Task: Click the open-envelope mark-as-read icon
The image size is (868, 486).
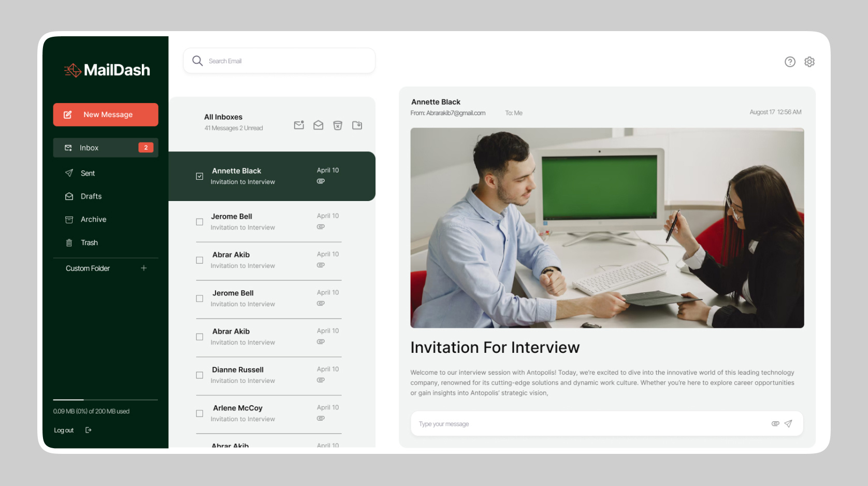Action: click(318, 125)
